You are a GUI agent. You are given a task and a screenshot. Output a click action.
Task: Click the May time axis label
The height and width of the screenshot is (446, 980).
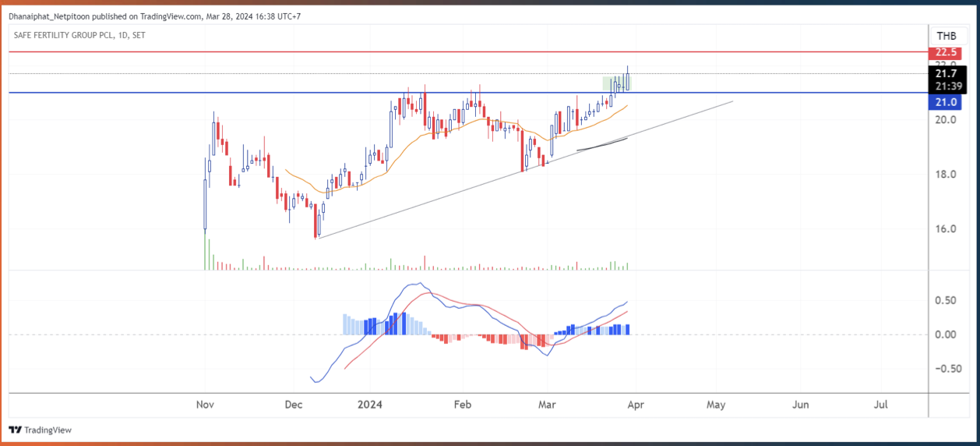pos(716,405)
